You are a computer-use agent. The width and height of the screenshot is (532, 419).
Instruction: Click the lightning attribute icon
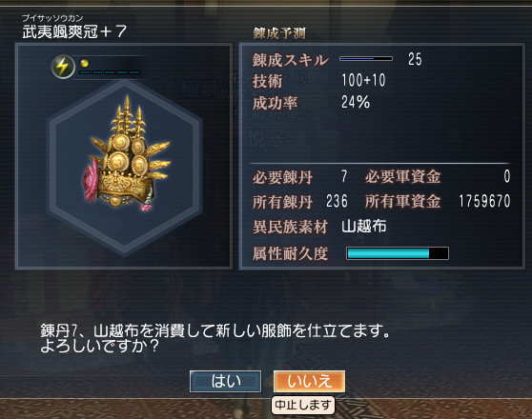(63, 67)
